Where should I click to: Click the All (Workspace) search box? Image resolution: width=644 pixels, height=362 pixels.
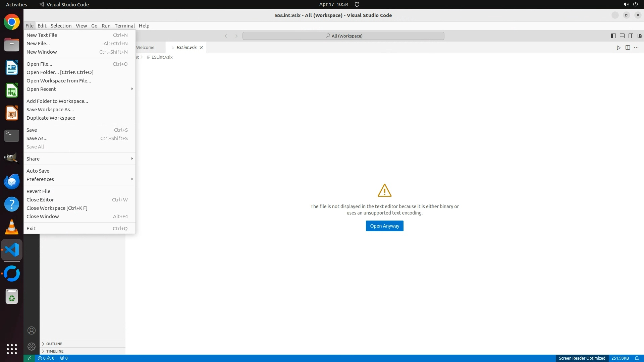pyautogui.click(x=343, y=36)
